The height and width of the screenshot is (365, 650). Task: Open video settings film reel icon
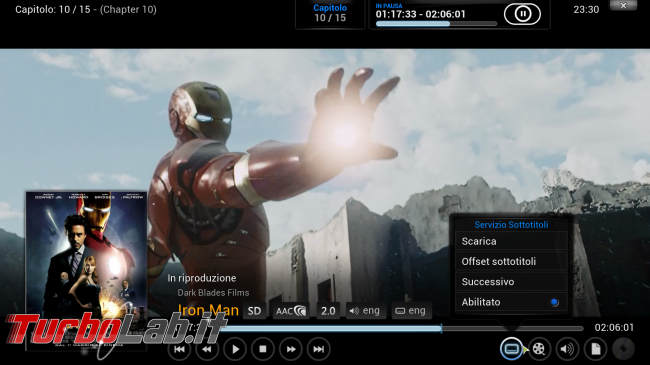point(539,349)
